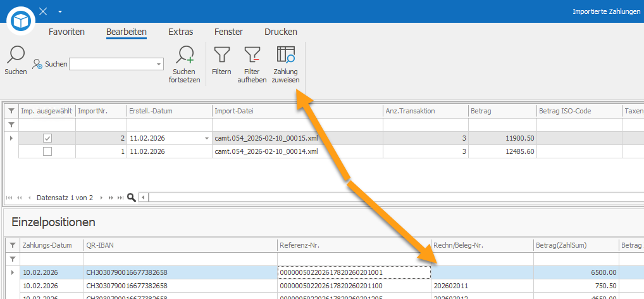
Task: Open the Favoriten tab
Action: tap(66, 32)
